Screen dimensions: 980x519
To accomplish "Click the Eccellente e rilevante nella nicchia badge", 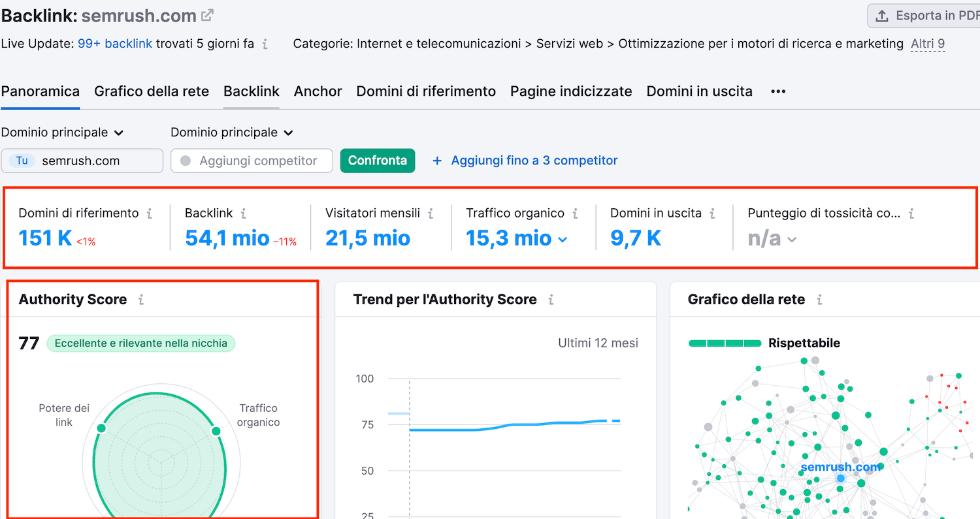I will click(x=141, y=343).
